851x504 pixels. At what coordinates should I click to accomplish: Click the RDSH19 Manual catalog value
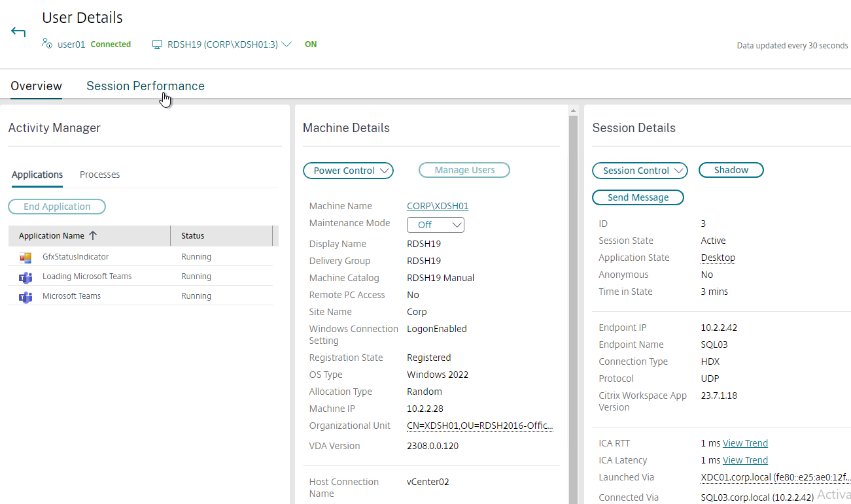point(440,278)
